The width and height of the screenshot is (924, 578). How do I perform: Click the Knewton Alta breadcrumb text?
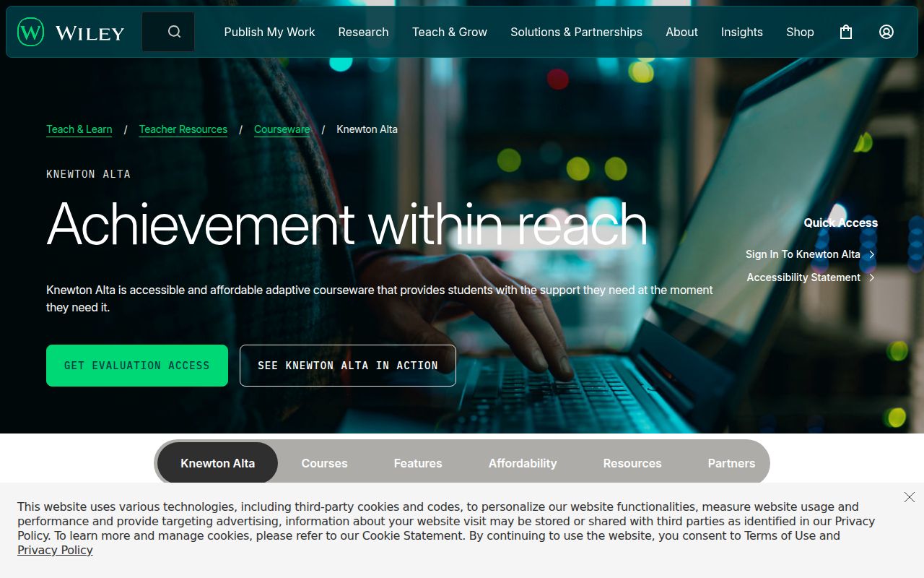tap(367, 129)
